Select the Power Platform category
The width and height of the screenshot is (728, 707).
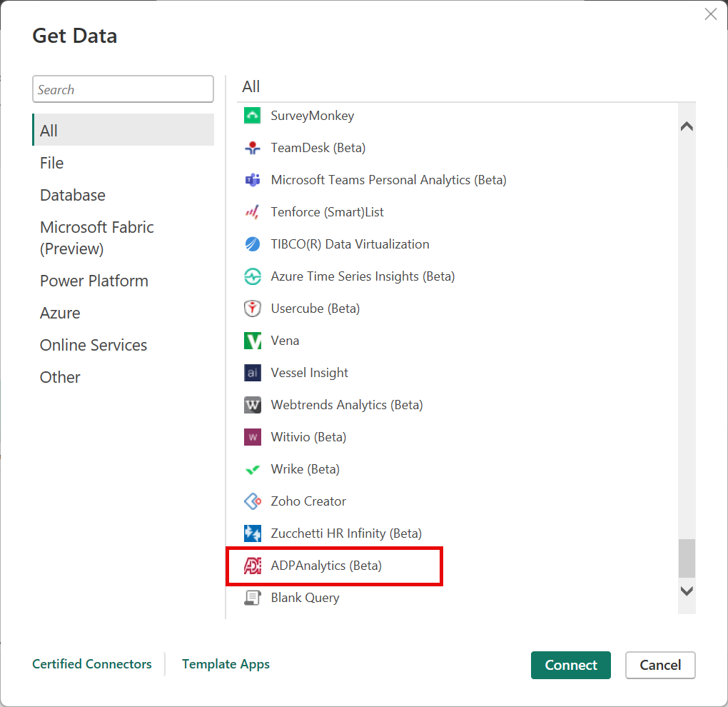[x=123, y=281]
